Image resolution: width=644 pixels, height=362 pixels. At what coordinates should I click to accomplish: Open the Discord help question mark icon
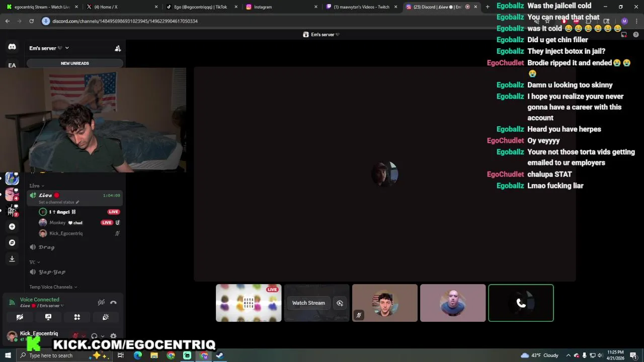(636, 35)
